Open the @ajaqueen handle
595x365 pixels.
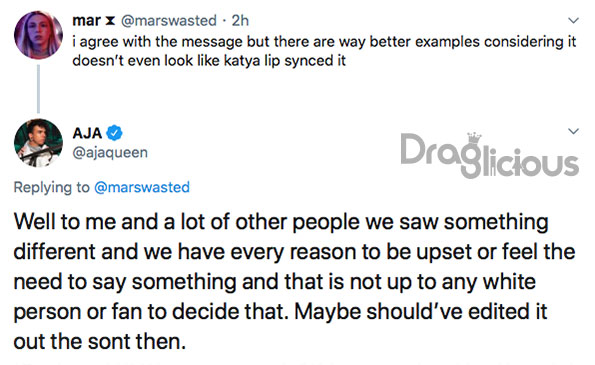(110, 153)
